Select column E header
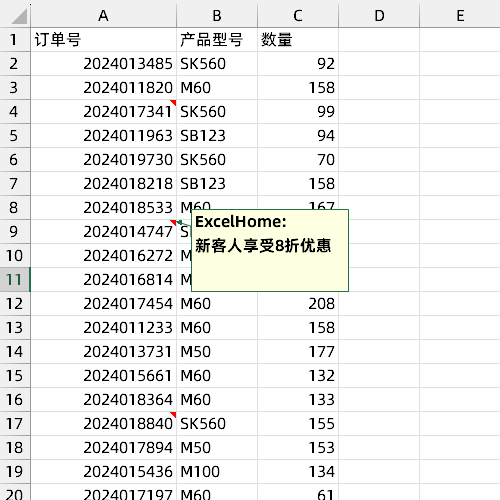This screenshot has width=500, height=500. (x=460, y=16)
